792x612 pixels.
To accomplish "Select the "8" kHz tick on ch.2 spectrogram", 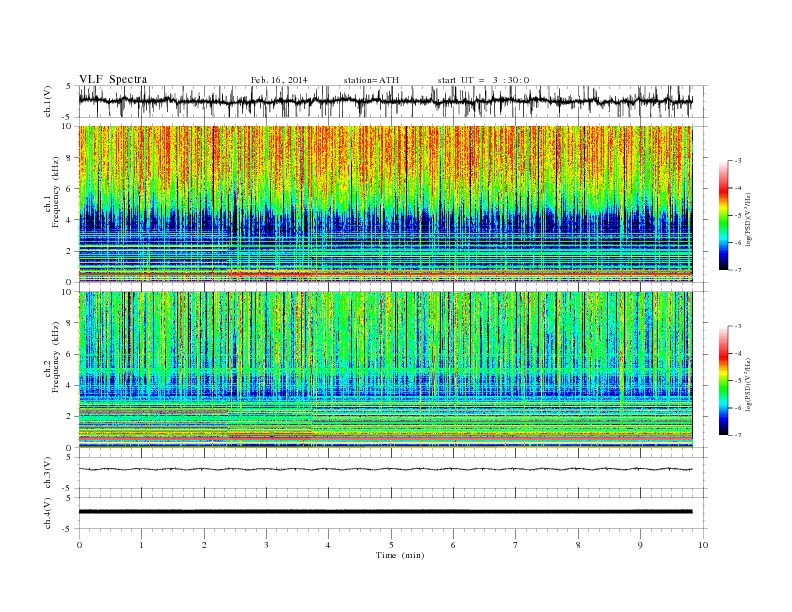I will click(70, 323).
